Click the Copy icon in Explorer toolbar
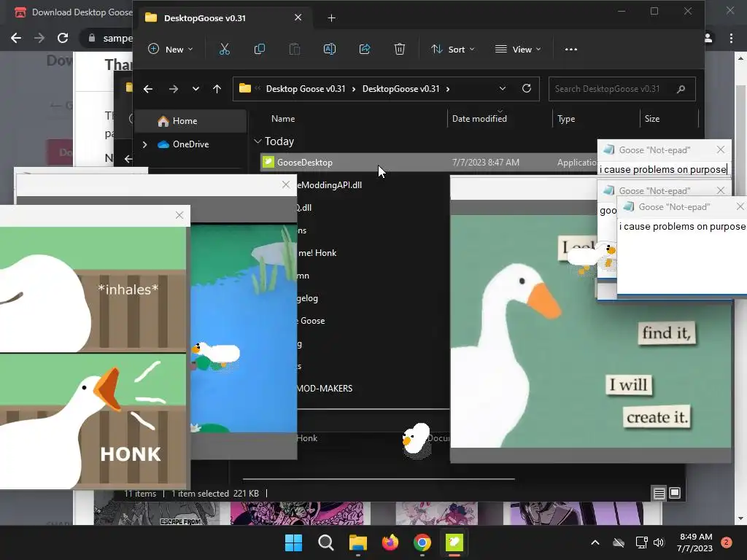This screenshot has height=560, width=747. [260, 49]
